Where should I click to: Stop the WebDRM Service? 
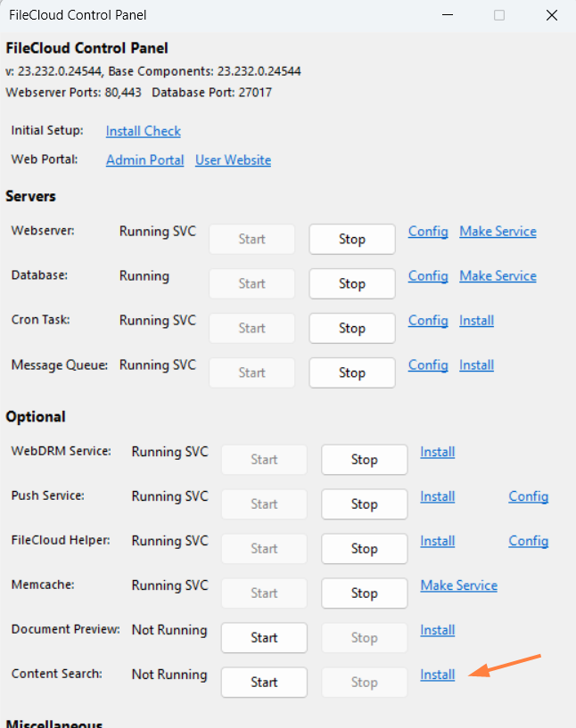(x=364, y=460)
